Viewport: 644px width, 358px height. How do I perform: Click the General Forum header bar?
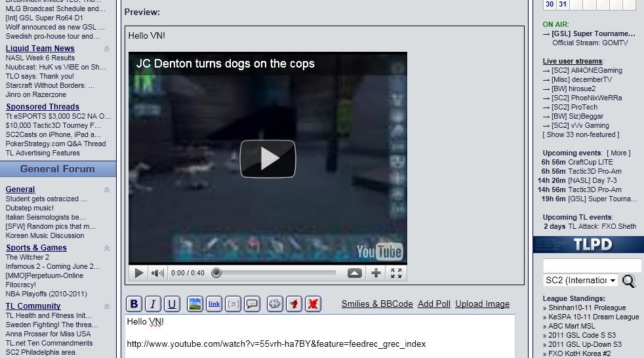pos(58,169)
